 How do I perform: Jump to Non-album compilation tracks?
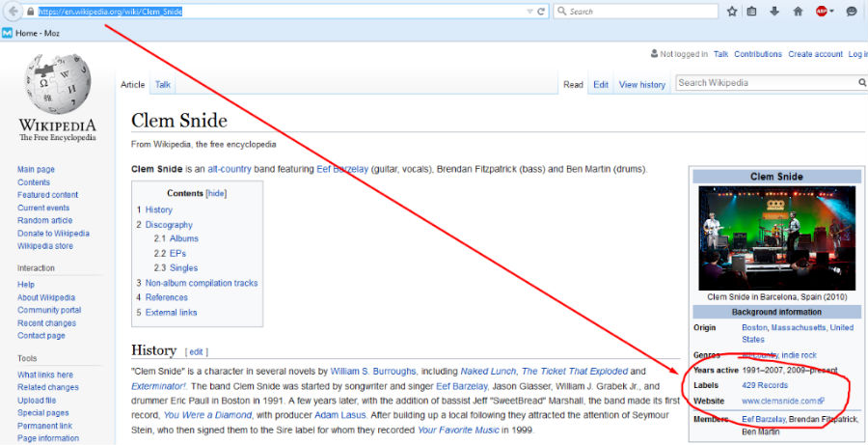(x=202, y=283)
